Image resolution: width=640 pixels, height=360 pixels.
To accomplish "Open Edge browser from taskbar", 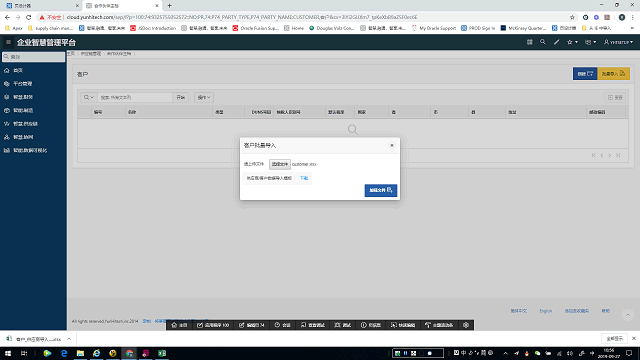I will coord(64,353).
